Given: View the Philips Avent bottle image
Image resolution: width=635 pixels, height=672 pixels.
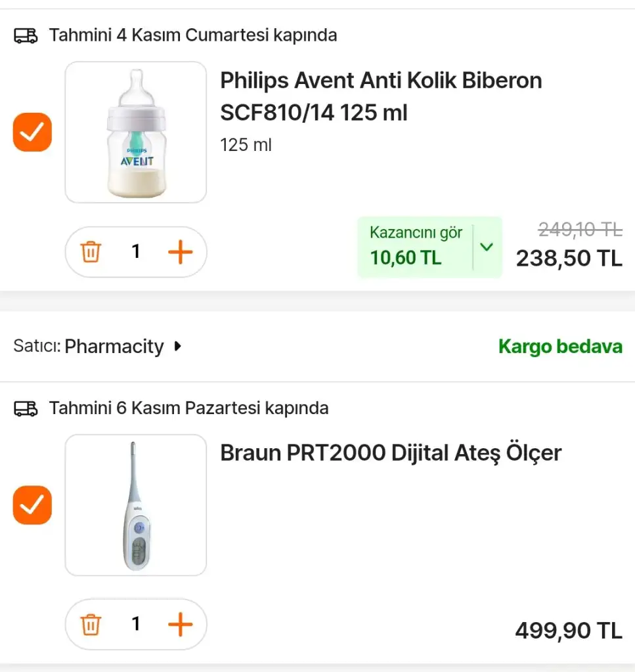Looking at the screenshot, I should coord(136,132).
